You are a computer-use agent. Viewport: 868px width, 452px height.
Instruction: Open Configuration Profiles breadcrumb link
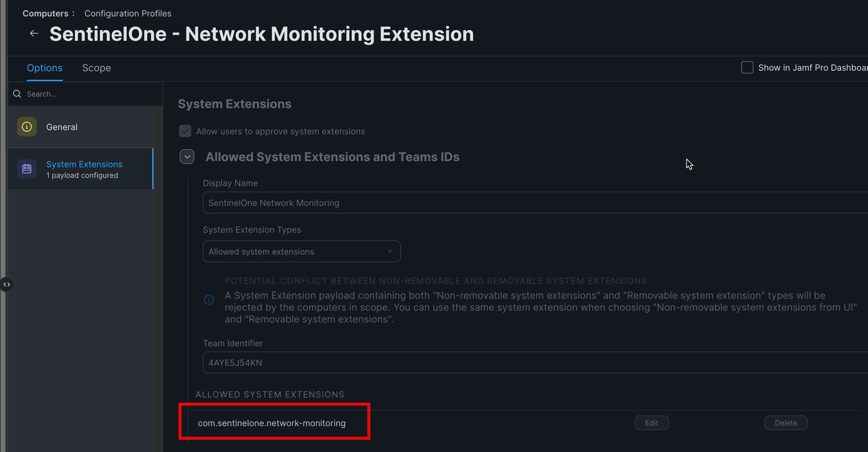[x=128, y=13]
